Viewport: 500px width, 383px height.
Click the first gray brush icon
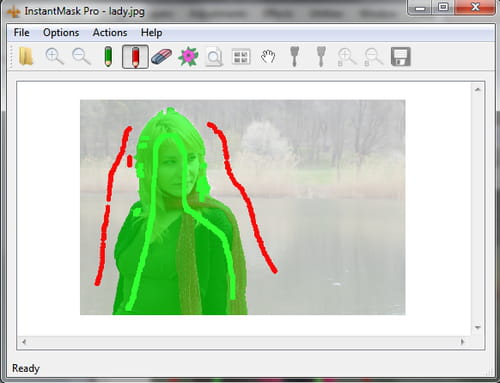point(295,56)
